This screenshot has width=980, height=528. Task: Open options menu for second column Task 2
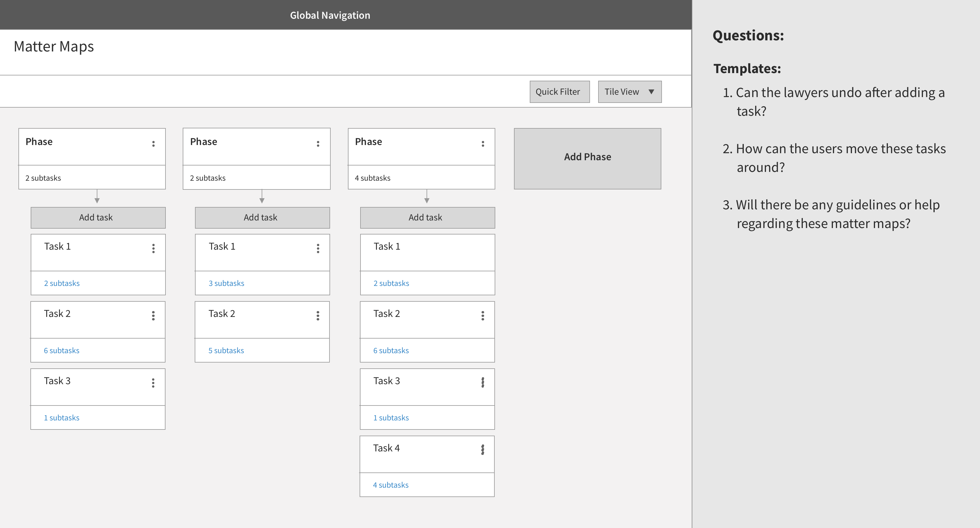point(318,316)
